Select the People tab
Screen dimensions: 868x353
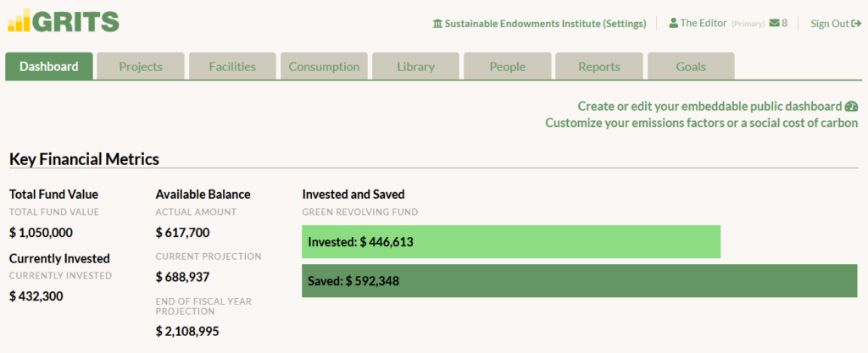(508, 67)
